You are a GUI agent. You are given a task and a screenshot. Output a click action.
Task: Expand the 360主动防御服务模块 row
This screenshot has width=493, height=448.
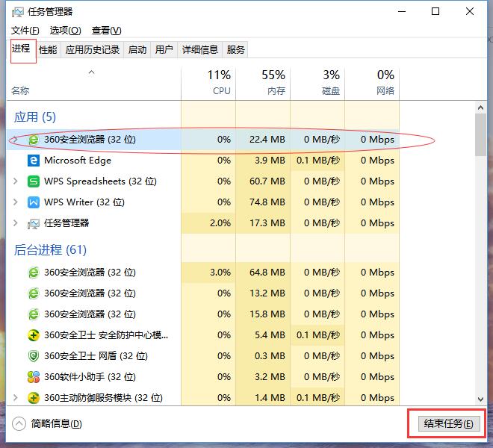click(x=15, y=398)
